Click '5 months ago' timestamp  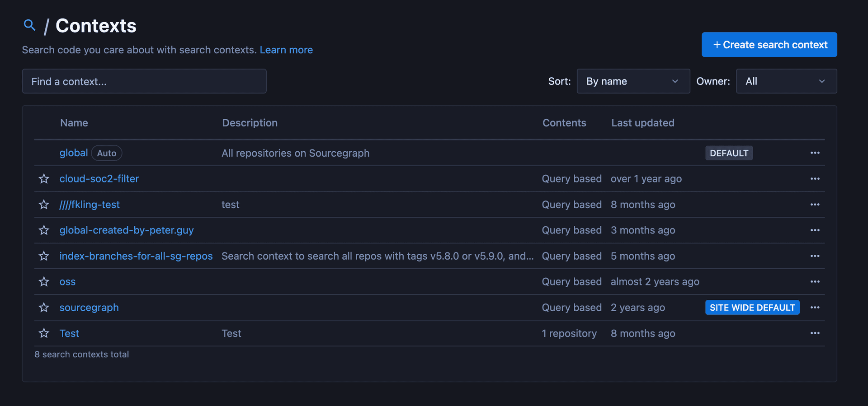(643, 256)
